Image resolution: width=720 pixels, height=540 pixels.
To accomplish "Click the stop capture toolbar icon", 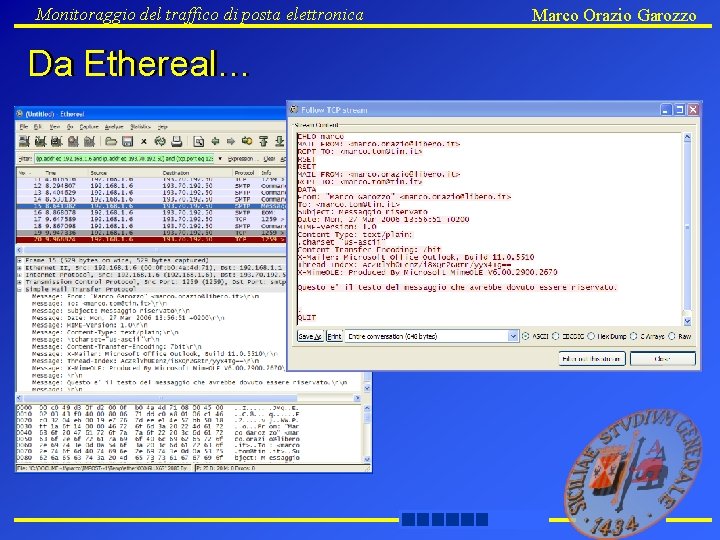I will [73, 141].
